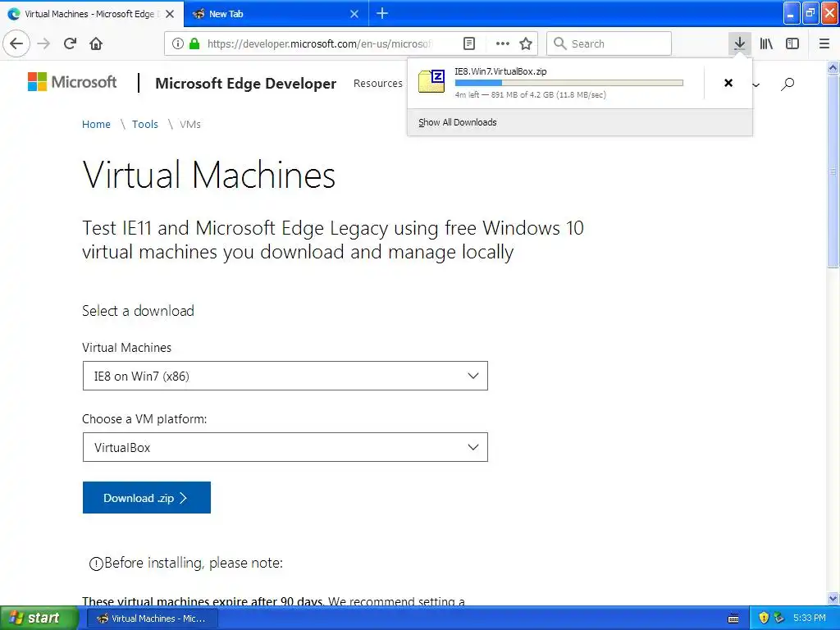Click the address bar URL
The height and width of the screenshot is (630, 840).
point(319,43)
